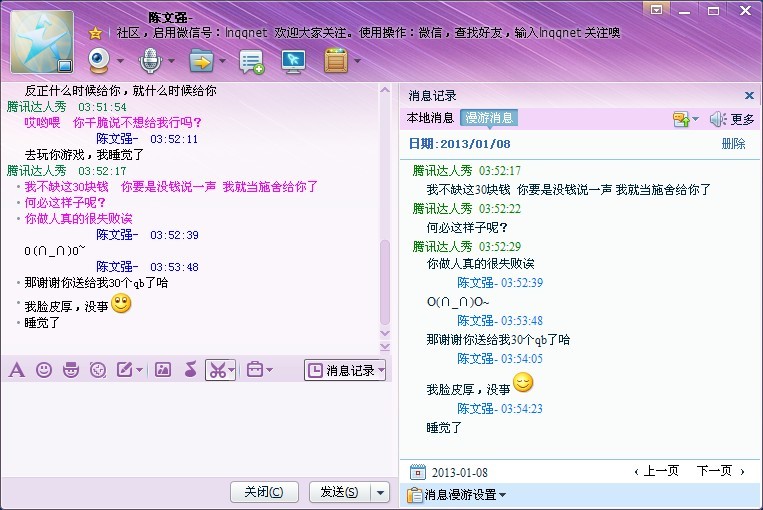
Task: Click export message records icon
Action: pos(681,119)
